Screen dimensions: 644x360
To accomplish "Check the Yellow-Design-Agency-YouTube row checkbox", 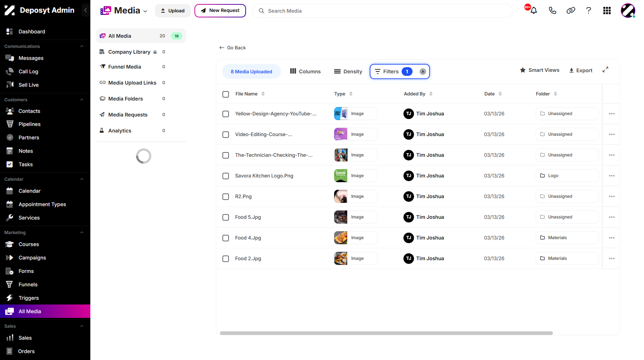I will 226,114.
